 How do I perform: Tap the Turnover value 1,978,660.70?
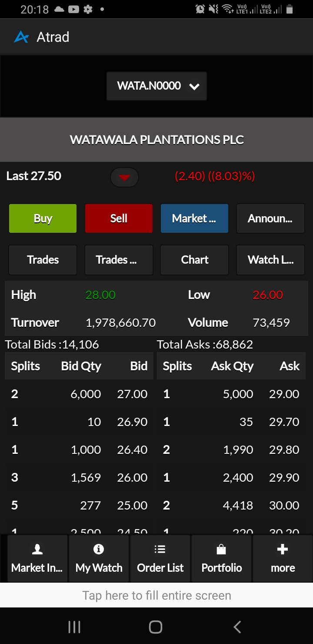121,323
